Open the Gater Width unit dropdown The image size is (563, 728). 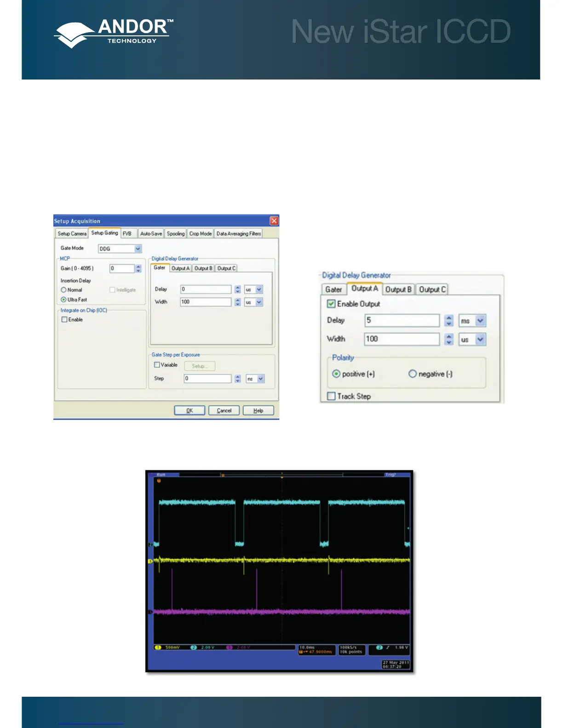coord(259,302)
